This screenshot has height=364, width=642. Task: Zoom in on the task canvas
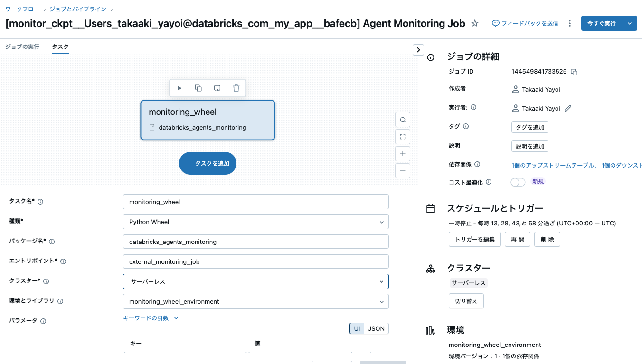coord(403,154)
